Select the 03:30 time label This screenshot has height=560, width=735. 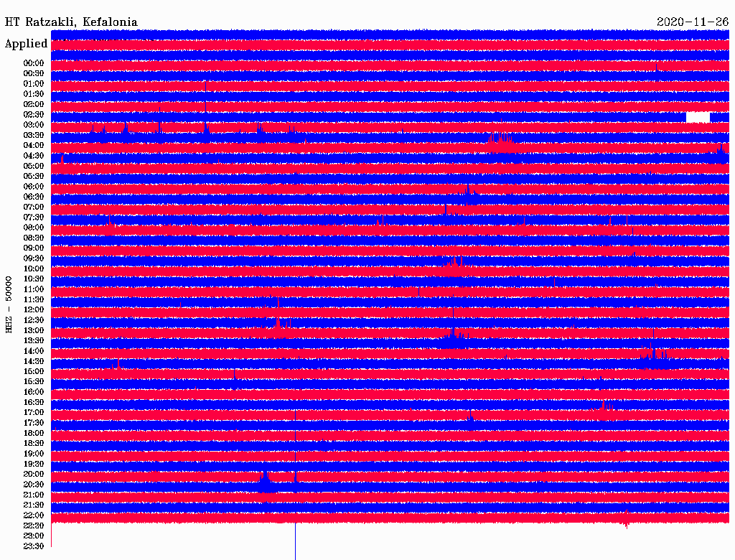tap(34, 135)
